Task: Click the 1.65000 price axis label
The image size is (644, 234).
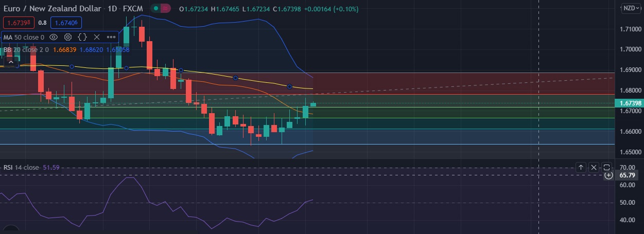Action: coord(630,152)
